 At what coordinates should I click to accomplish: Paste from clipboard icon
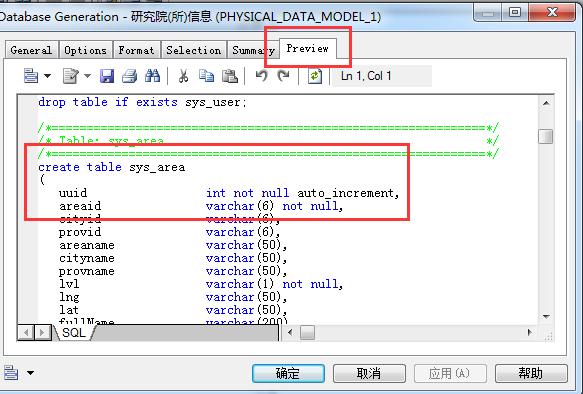click(230, 76)
